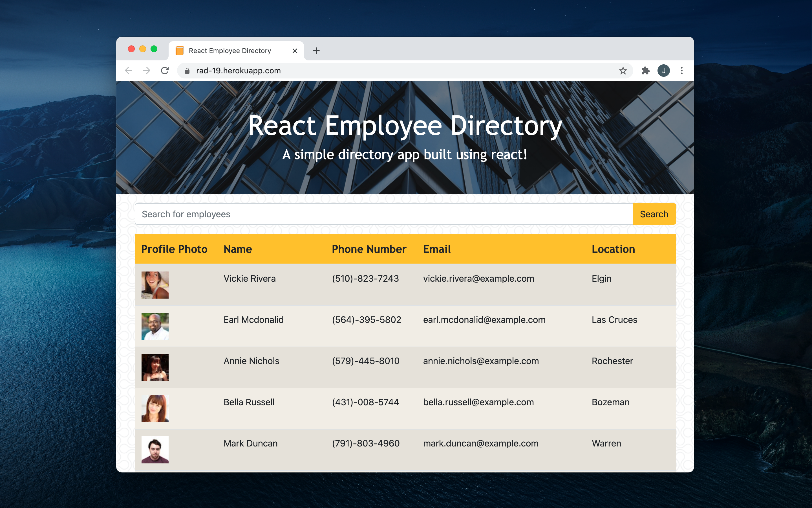The height and width of the screenshot is (508, 812).
Task: Click the padlock site info icon
Action: pyautogui.click(x=187, y=71)
